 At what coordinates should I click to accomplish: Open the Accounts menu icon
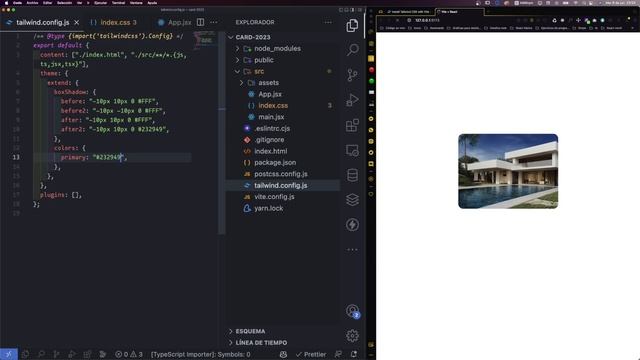[x=352, y=311]
